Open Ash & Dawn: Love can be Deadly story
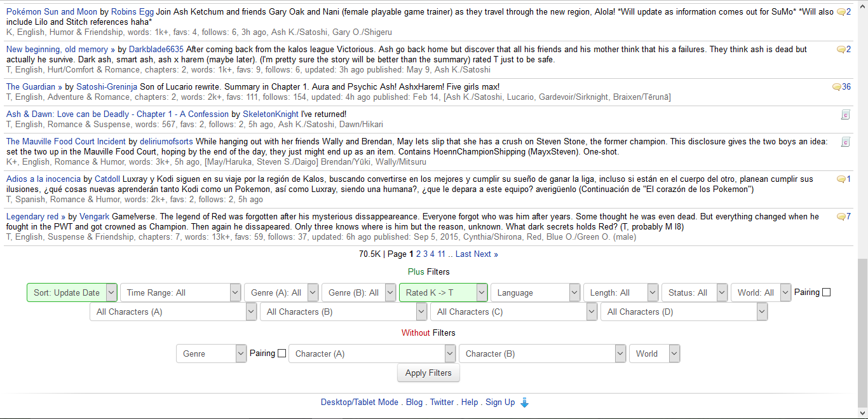This screenshot has width=868, height=419. click(x=118, y=114)
